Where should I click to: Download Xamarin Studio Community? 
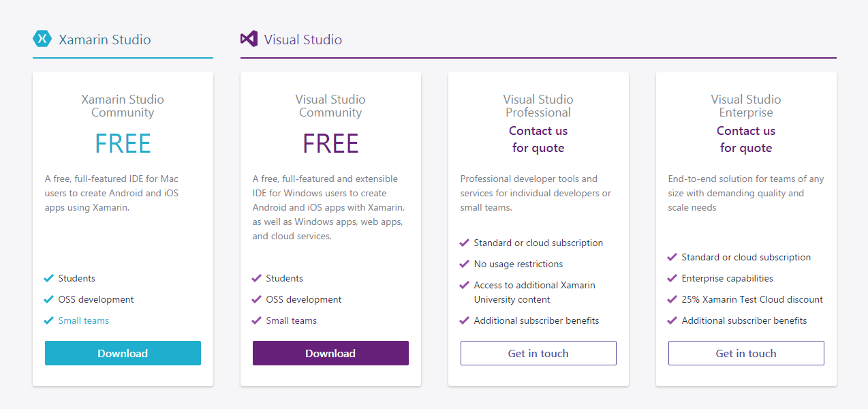[123, 353]
